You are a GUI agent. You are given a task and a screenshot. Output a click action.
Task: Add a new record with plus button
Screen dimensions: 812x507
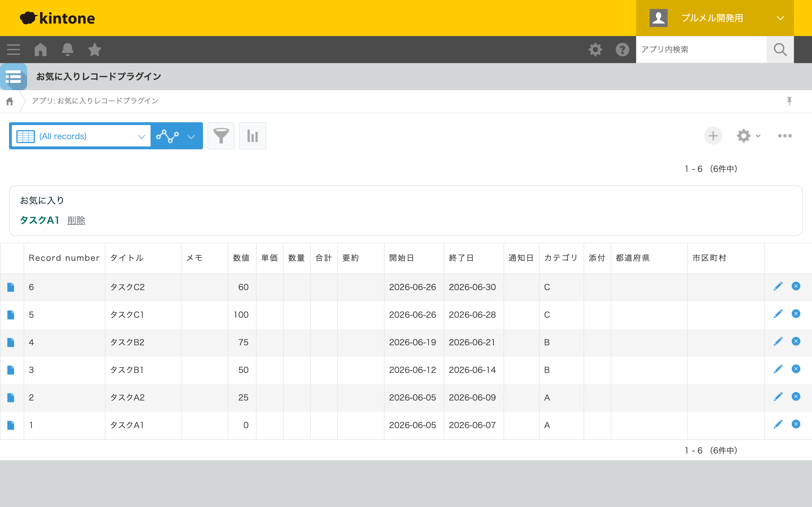click(713, 136)
